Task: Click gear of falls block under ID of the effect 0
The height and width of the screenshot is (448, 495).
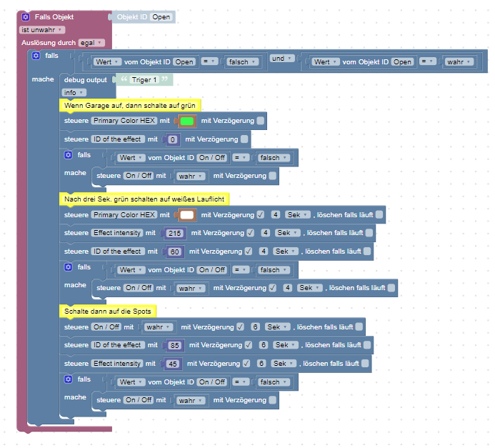Action: [x=68, y=155]
